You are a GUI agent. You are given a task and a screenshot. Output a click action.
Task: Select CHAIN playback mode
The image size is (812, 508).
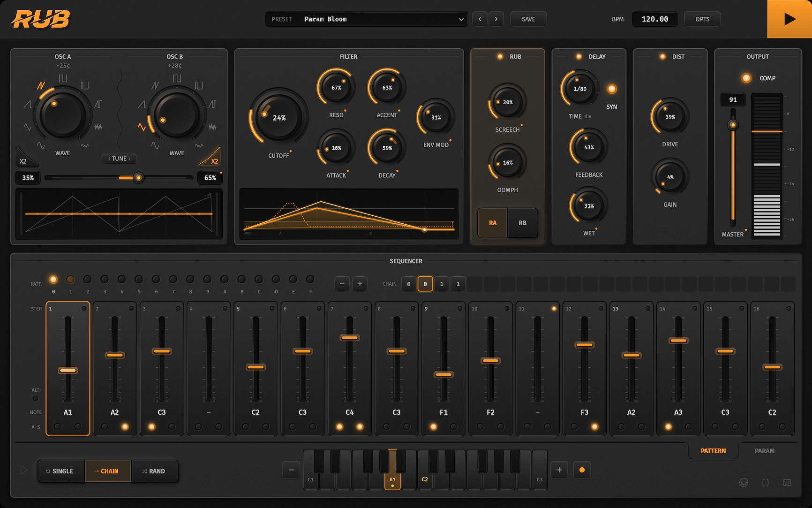pyautogui.click(x=107, y=471)
